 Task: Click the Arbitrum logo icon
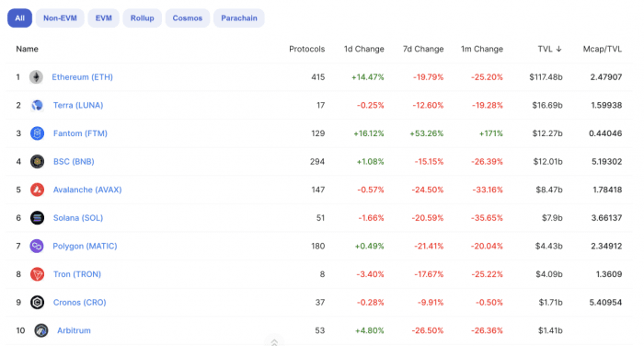(41, 330)
